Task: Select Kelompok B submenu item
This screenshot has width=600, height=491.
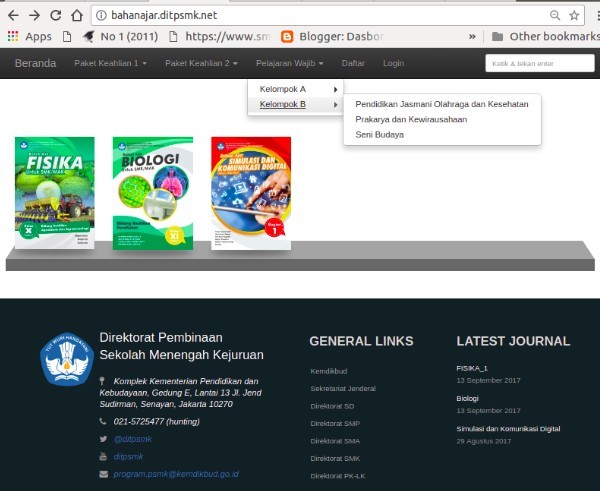Action: coord(295,104)
